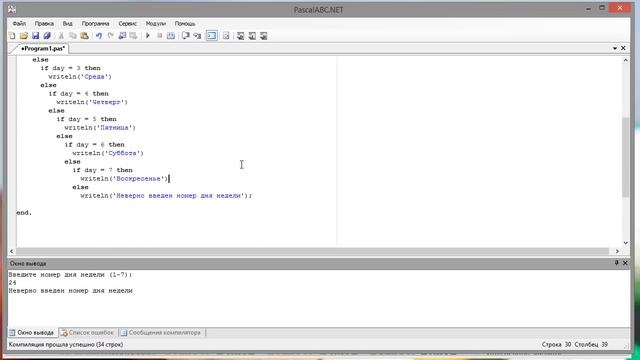Switch to the Сообщения компилятора tab
The height and width of the screenshot is (360, 640).
(x=161, y=333)
